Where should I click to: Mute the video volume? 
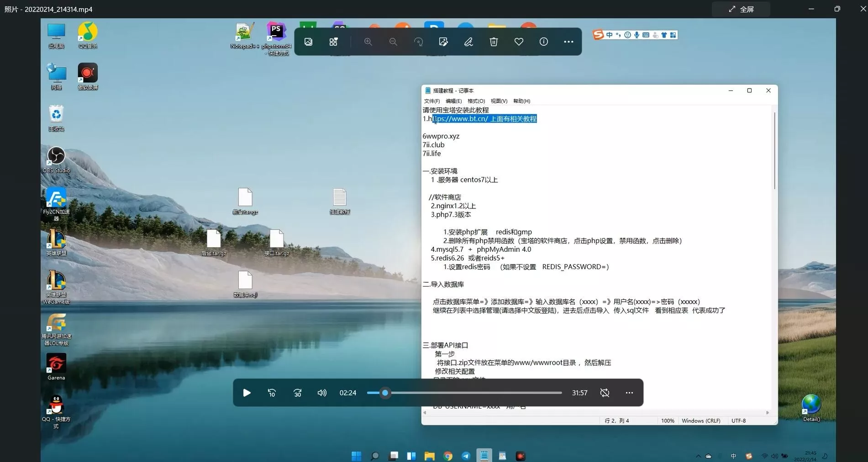click(322, 393)
